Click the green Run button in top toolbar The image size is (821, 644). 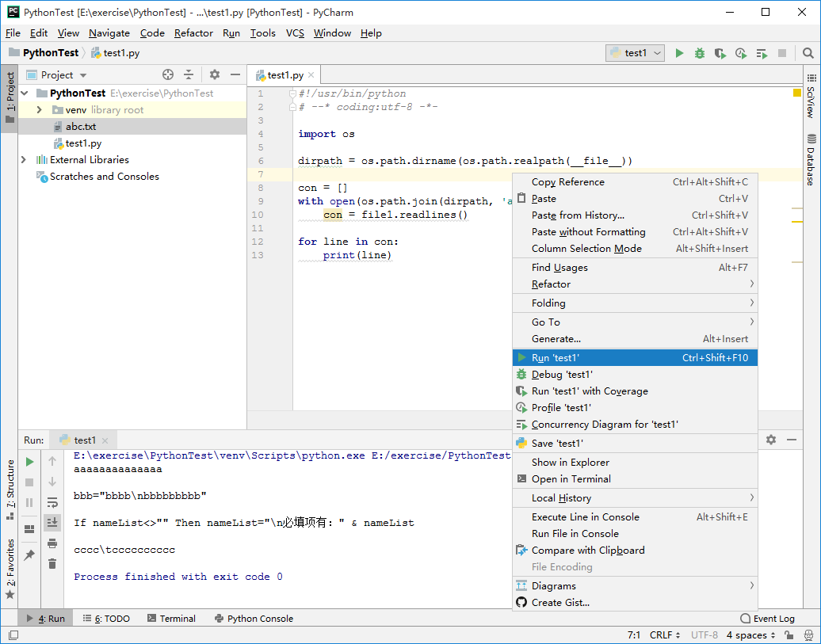pos(679,53)
